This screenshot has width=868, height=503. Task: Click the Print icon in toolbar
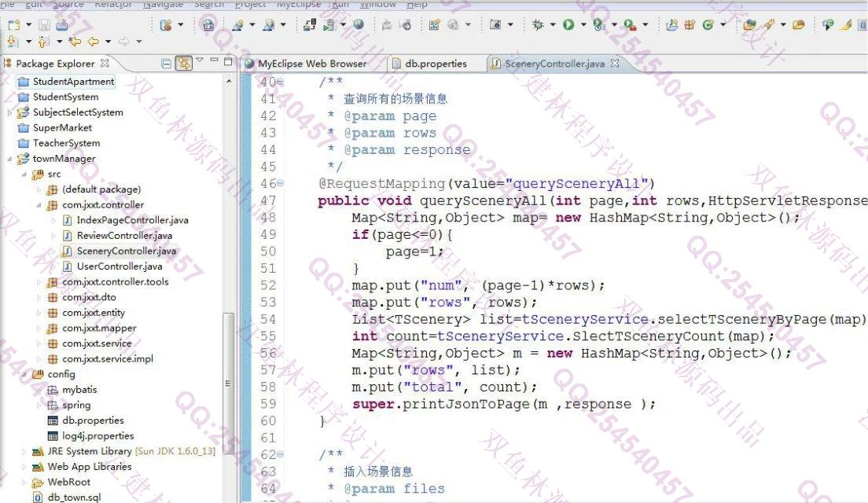pos(61,25)
